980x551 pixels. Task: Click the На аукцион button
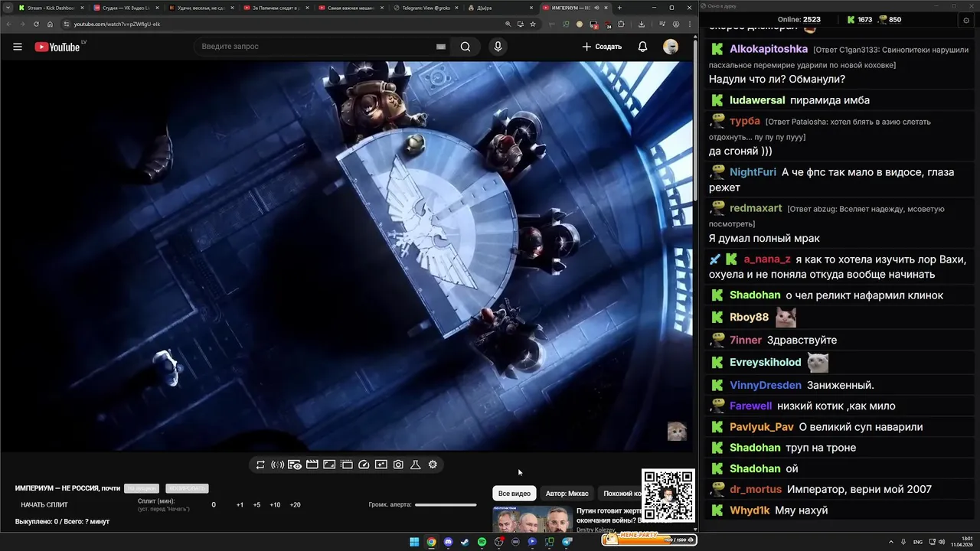pyautogui.click(x=142, y=488)
